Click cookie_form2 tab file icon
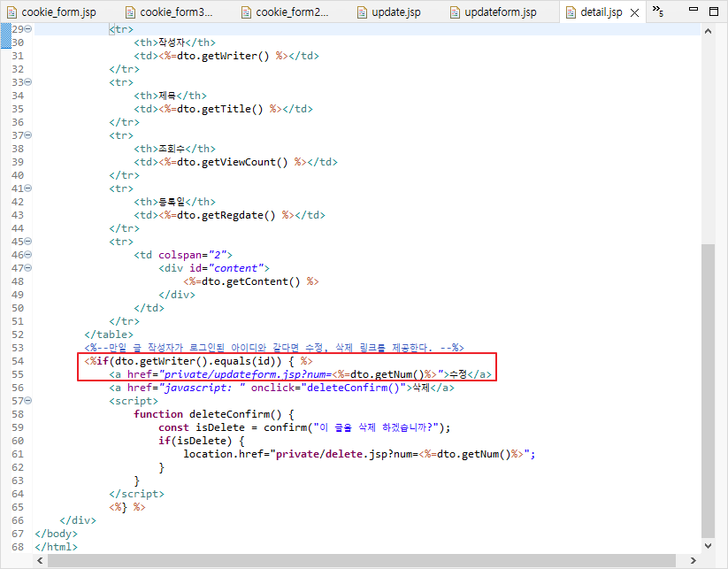728x569 pixels. 246,12
